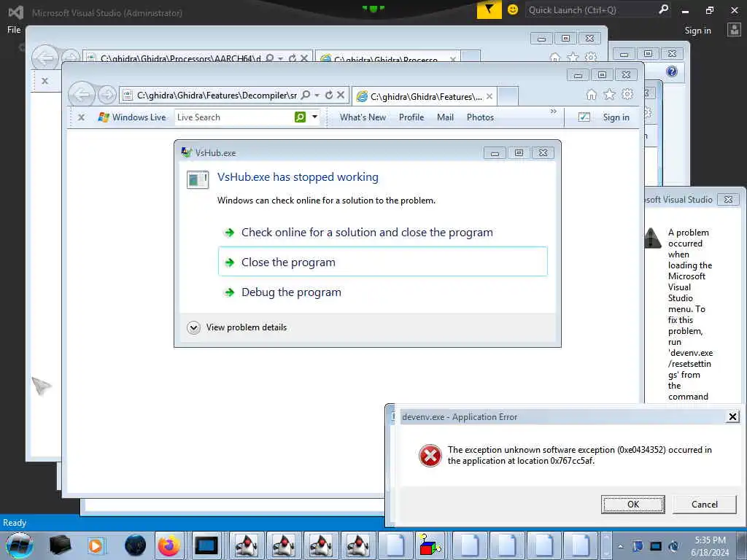Screen dimensions: 747x560
Task: Choose Debug the program in VsHub dialog
Action: pos(382,292)
